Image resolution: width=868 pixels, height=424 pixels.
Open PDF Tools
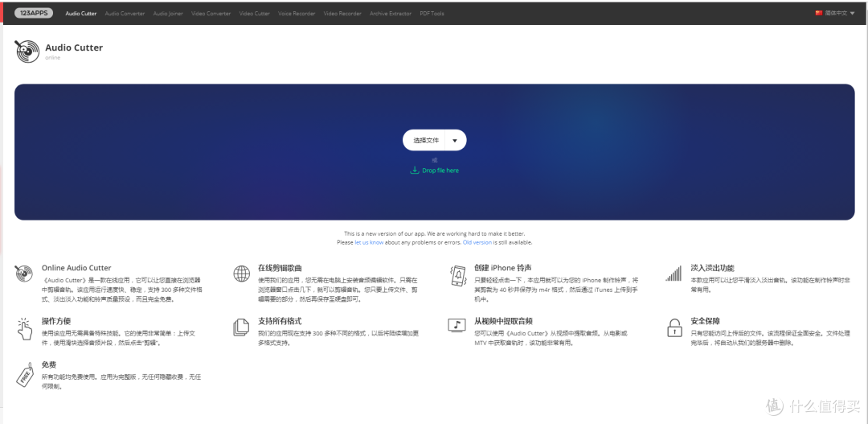[432, 14]
